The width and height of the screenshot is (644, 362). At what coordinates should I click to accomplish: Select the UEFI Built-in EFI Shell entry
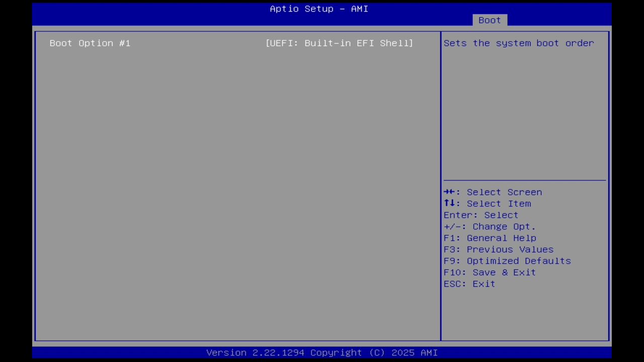[x=339, y=43]
